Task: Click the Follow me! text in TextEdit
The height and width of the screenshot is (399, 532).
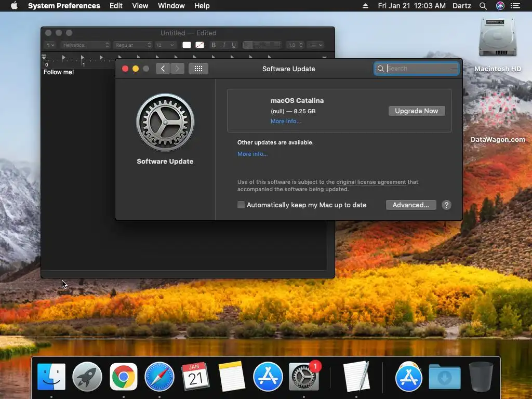Action: tap(59, 72)
